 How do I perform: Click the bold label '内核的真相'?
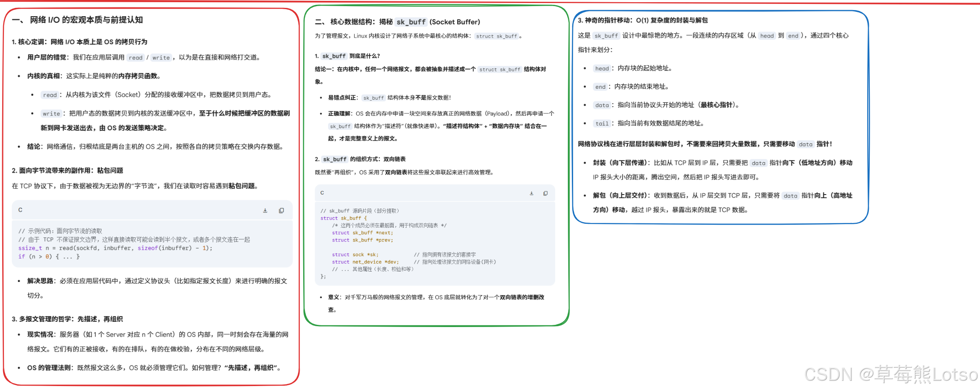pyautogui.click(x=44, y=76)
